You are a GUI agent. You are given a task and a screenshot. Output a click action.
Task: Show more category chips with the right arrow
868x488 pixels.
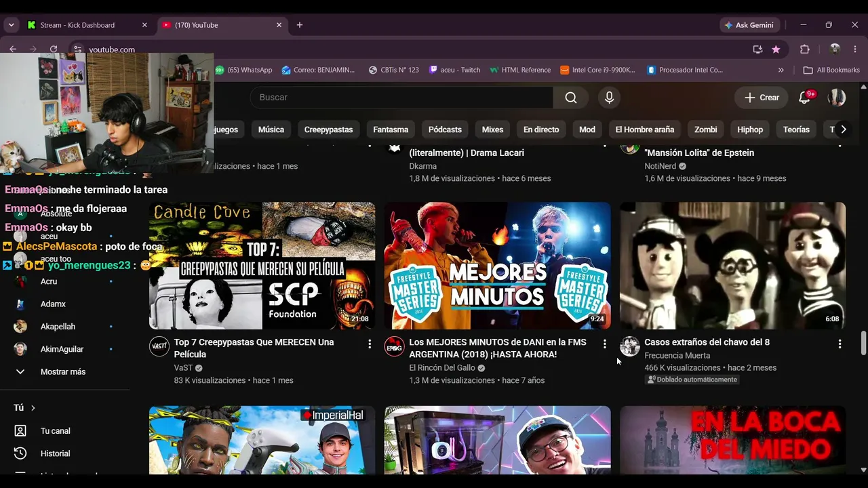[844, 129]
